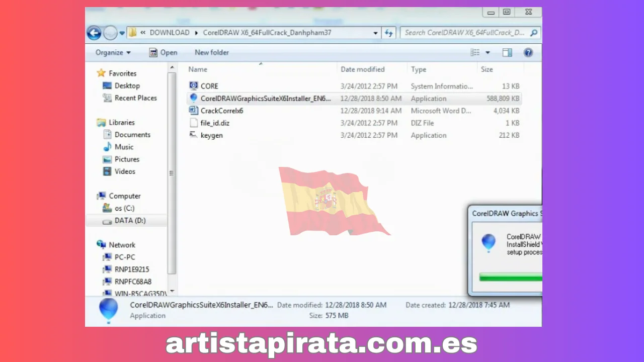Open the os (C:) drive

tap(124, 208)
